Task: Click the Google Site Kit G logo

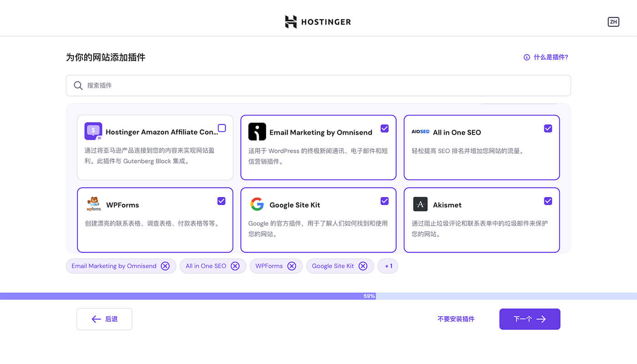Action: point(257,204)
